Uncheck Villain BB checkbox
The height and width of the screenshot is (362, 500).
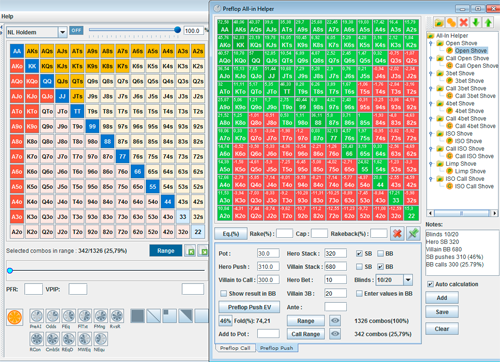pyautogui.click(x=380, y=267)
